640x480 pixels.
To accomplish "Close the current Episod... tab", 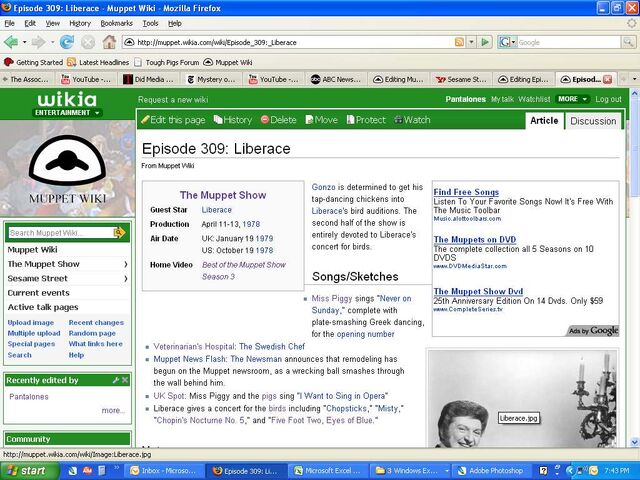I will coord(607,79).
